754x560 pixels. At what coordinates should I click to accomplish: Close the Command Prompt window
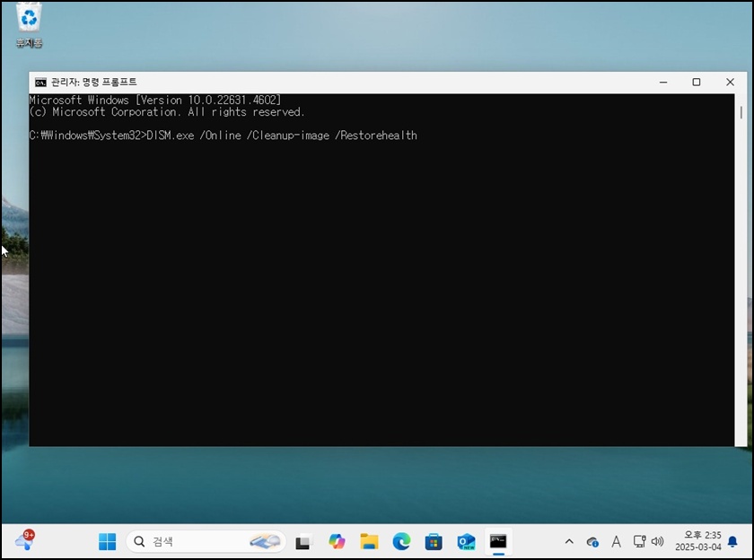pos(730,83)
